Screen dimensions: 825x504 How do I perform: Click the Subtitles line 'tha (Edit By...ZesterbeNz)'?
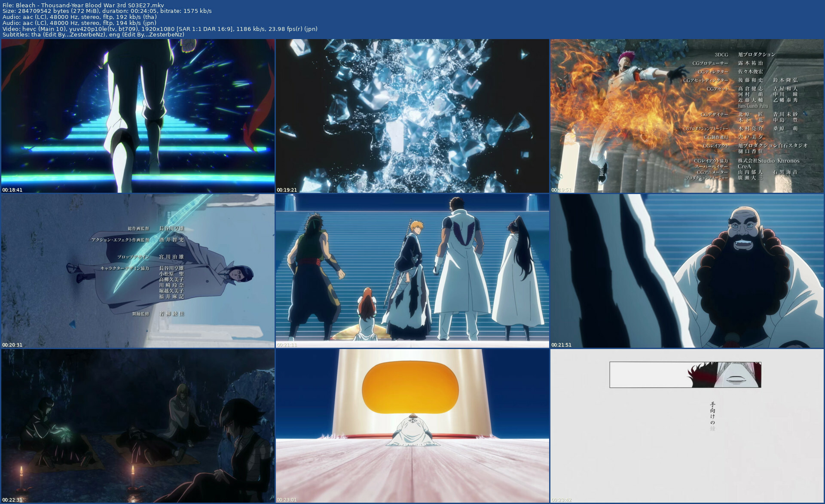[69, 34]
